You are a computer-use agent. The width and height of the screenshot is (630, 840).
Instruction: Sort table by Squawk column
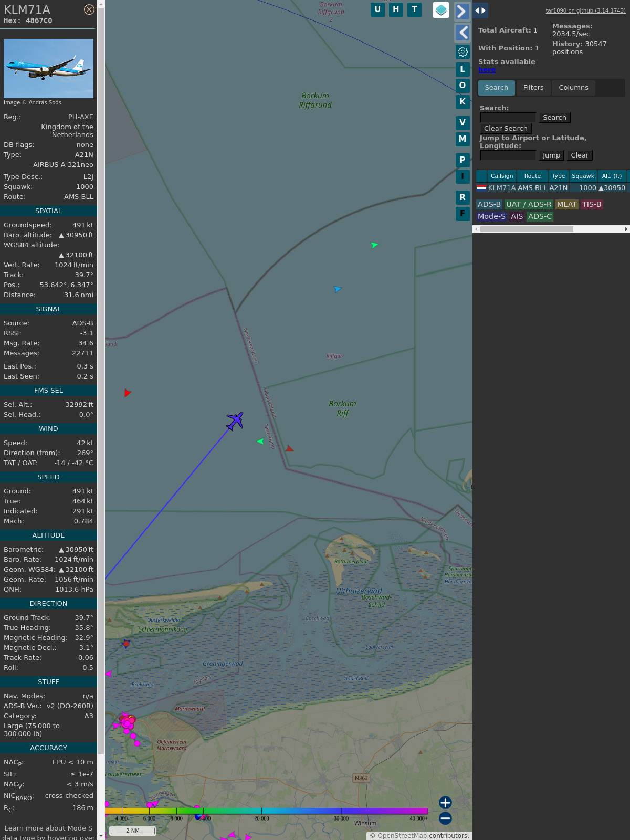point(583,176)
